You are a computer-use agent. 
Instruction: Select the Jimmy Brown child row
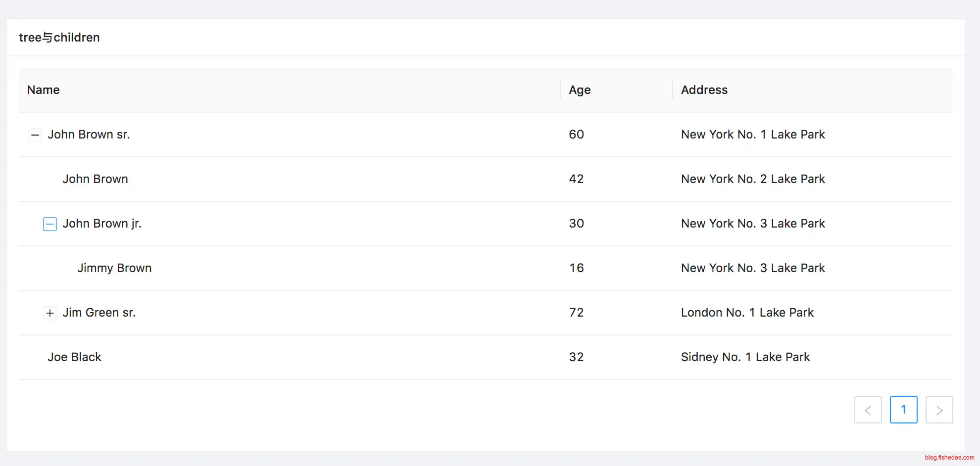114,268
